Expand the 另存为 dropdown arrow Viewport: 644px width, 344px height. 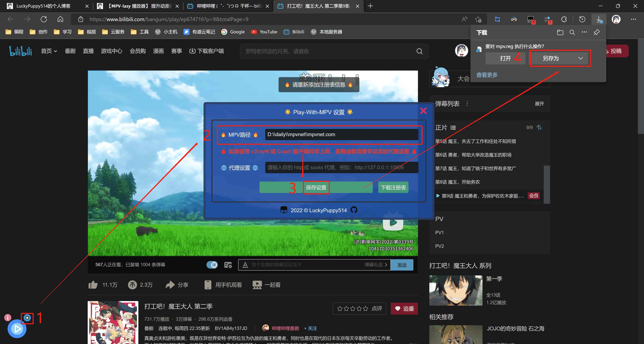coord(580,58)
